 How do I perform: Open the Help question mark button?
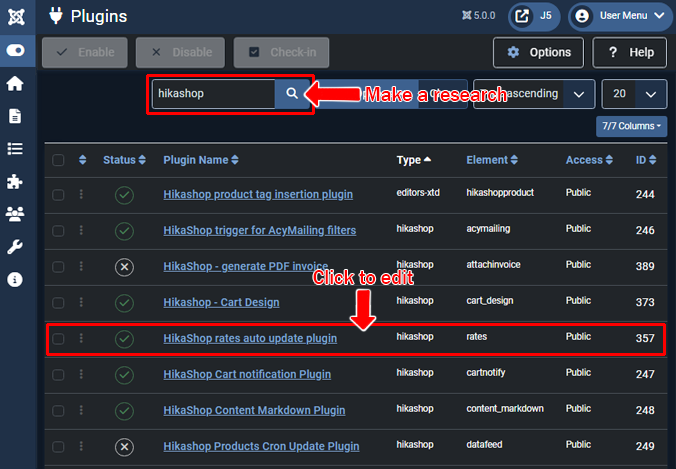click(x=630, y=53)
